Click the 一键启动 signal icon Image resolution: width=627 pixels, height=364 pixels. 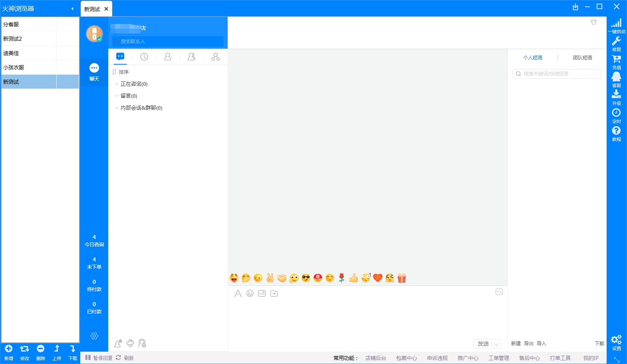click(x=616, y=23)
